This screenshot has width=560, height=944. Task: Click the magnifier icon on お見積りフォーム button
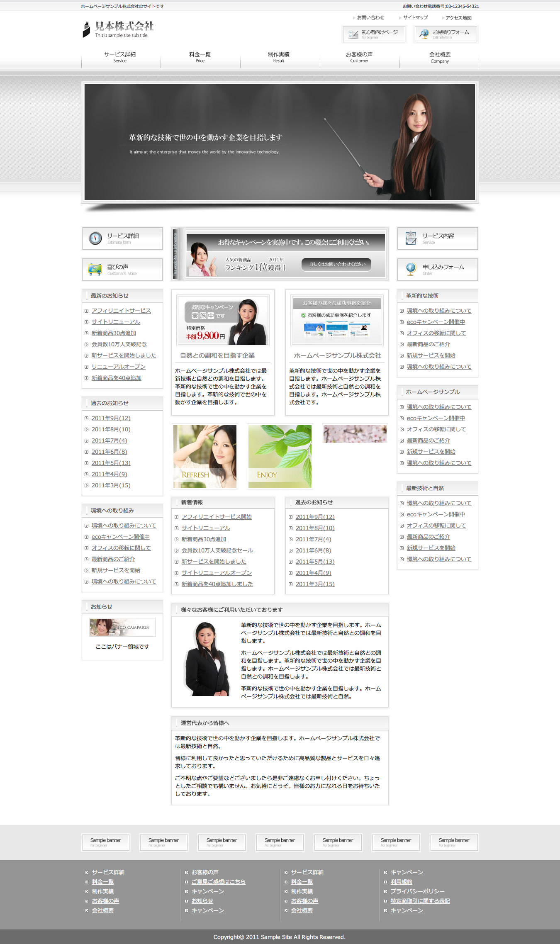click(424, 34)
